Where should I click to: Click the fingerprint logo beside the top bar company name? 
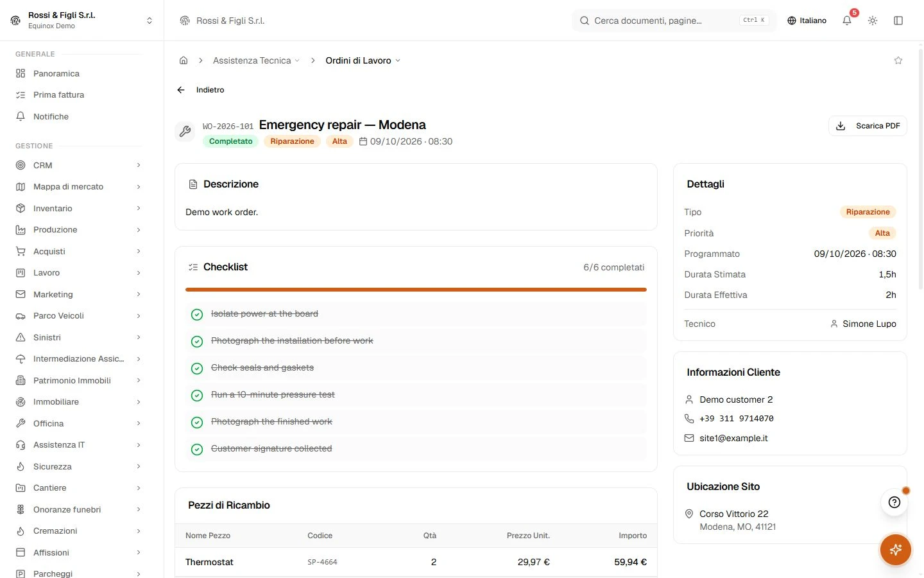[x=185, y=21]
